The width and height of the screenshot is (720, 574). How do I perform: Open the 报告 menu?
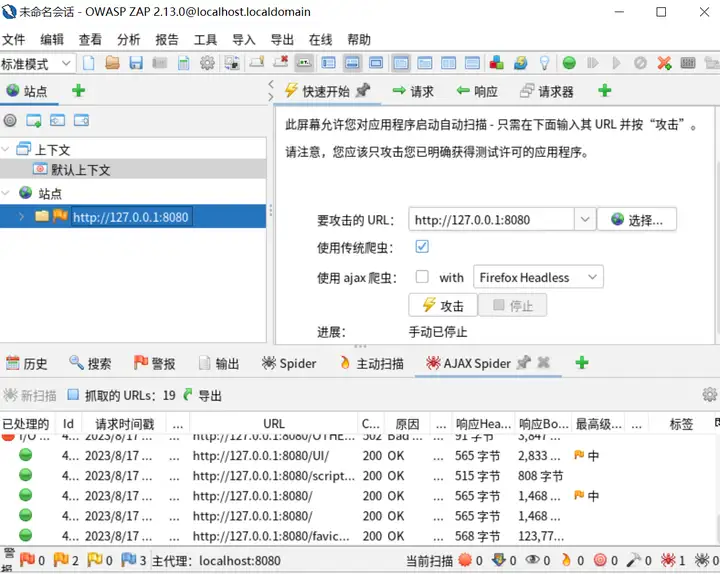pos(166,39)
